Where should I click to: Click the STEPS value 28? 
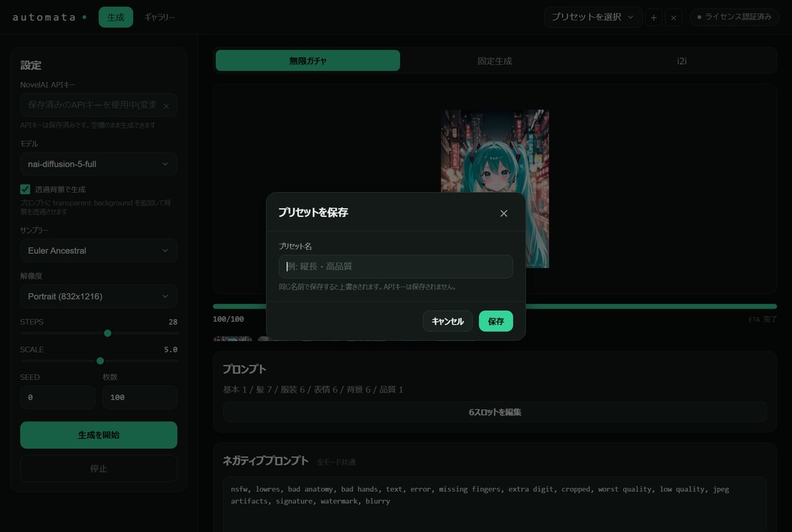pyautogui.click(x=172, y=322)
